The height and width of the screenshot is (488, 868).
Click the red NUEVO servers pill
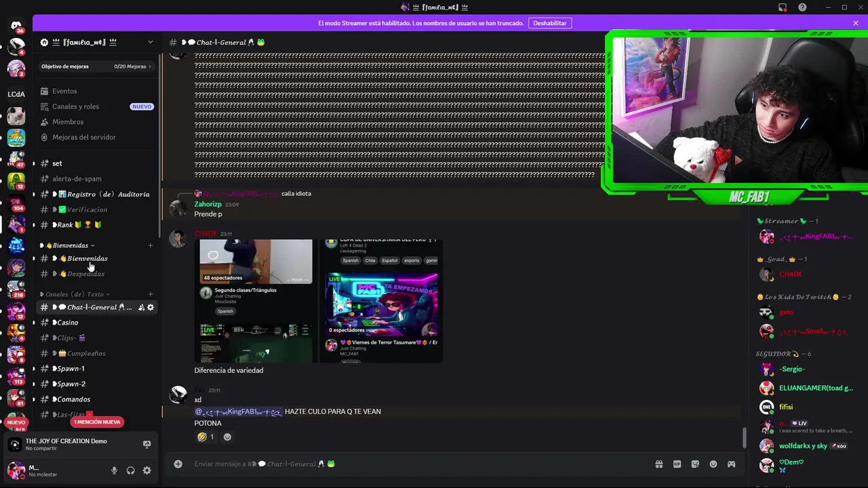pyautogui.click(x=16, y=422)
